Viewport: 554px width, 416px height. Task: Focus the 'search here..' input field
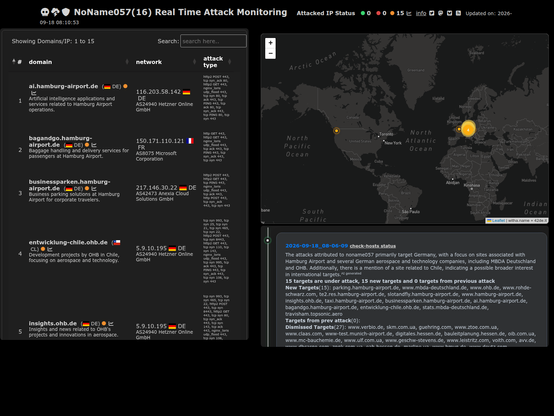(x=213, y=41)
